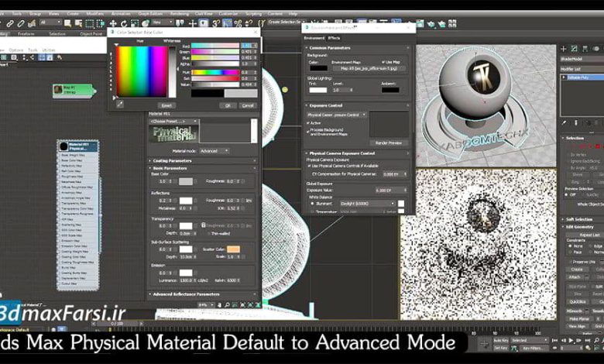The image size is (604, 364).
Task: Open the Physical Camera Exposure Control dropdown
Action: 336,115
